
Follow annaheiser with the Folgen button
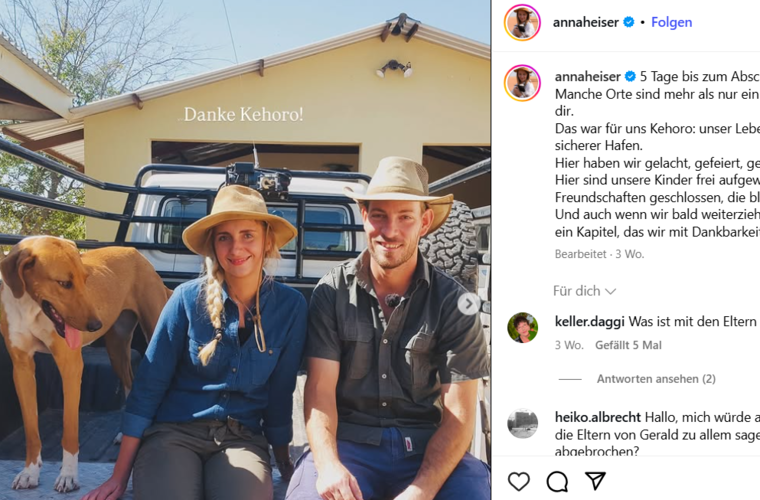pos(671,22)
